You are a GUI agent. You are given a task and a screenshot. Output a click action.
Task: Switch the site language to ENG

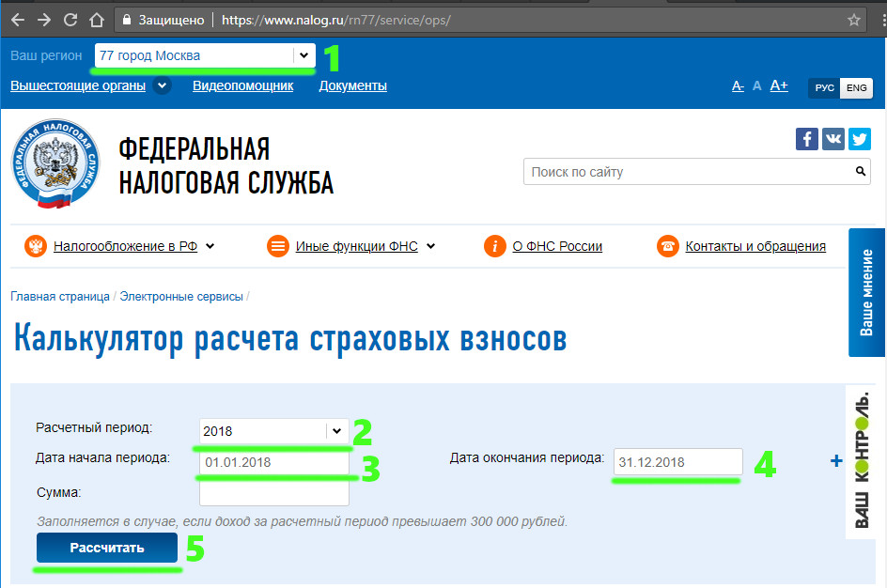point(856,87)
